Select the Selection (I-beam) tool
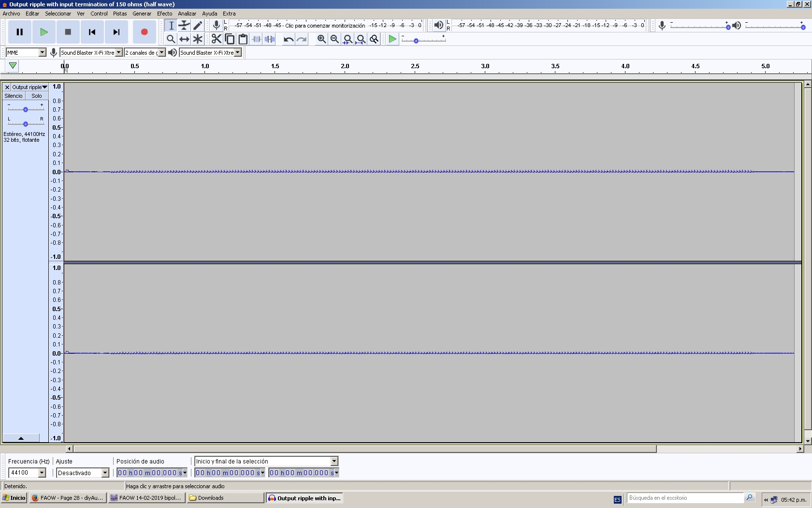 (171, 25)
